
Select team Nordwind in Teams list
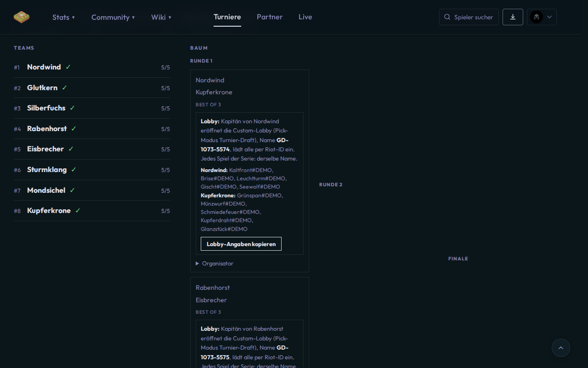[x=92, y=67]
